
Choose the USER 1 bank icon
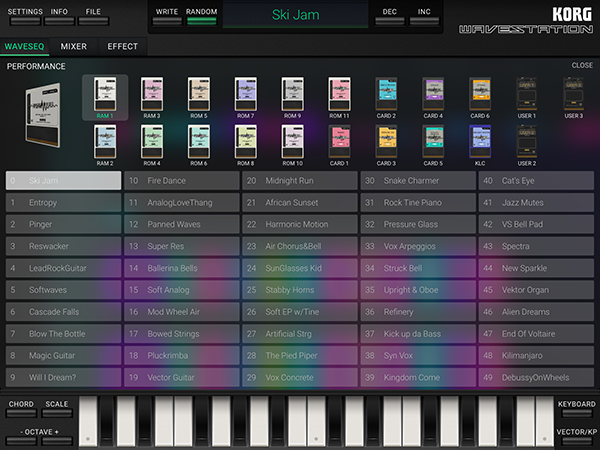click(527, 95)
